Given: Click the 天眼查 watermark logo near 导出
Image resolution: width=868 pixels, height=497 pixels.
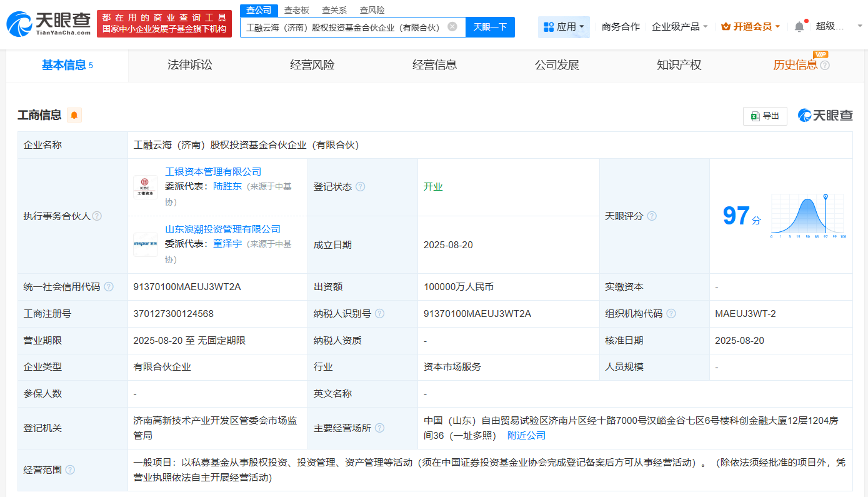Looking at the screenshot, I should (824, 116).
